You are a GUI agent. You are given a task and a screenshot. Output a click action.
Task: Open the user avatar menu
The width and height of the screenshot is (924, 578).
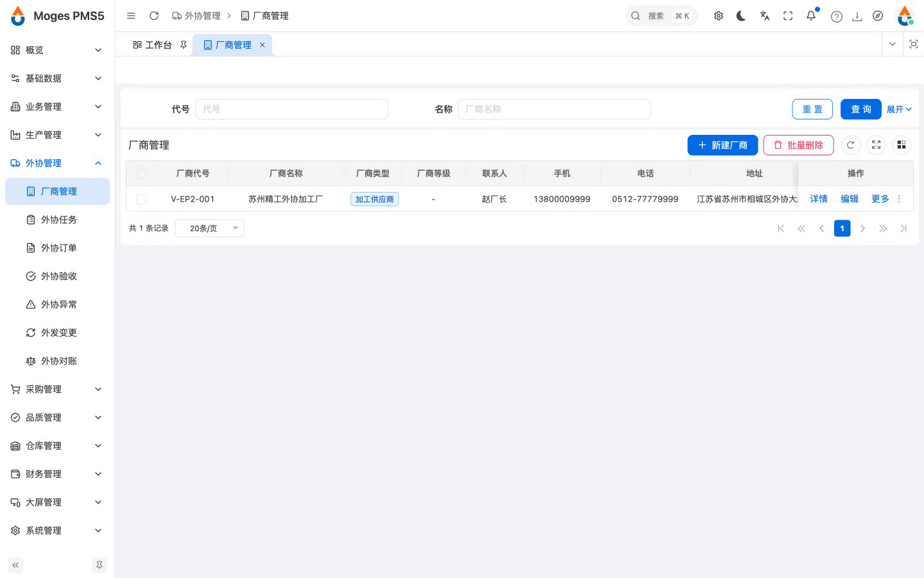point(905,16)
